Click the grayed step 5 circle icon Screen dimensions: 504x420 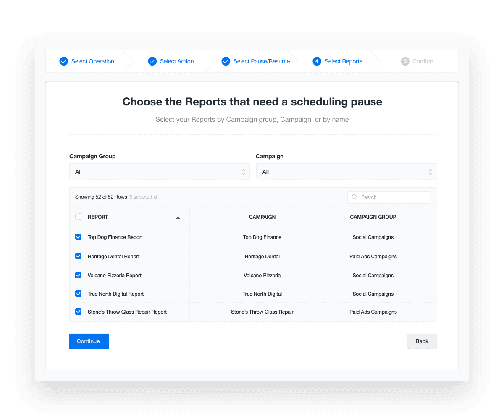(405, 61)
